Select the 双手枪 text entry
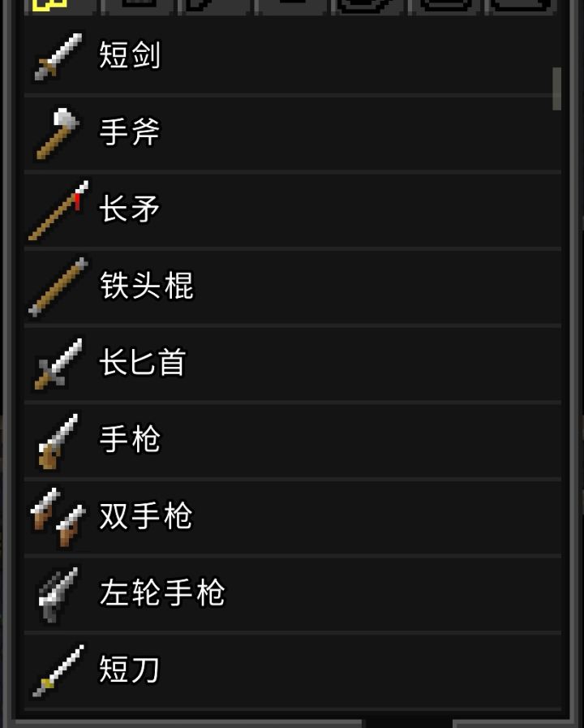Screen dimensions: 584x728 146,516
